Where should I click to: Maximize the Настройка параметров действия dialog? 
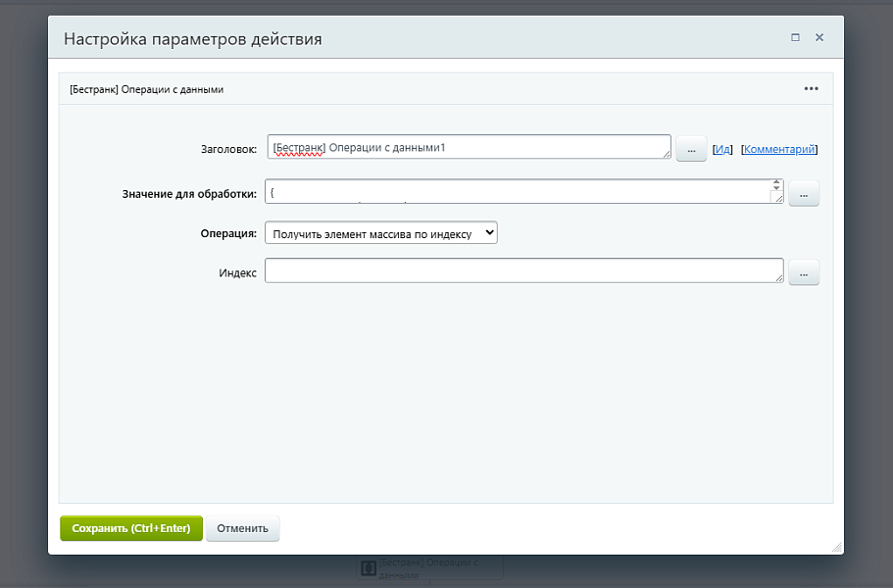pyautogui.click(x=795, y=38)
